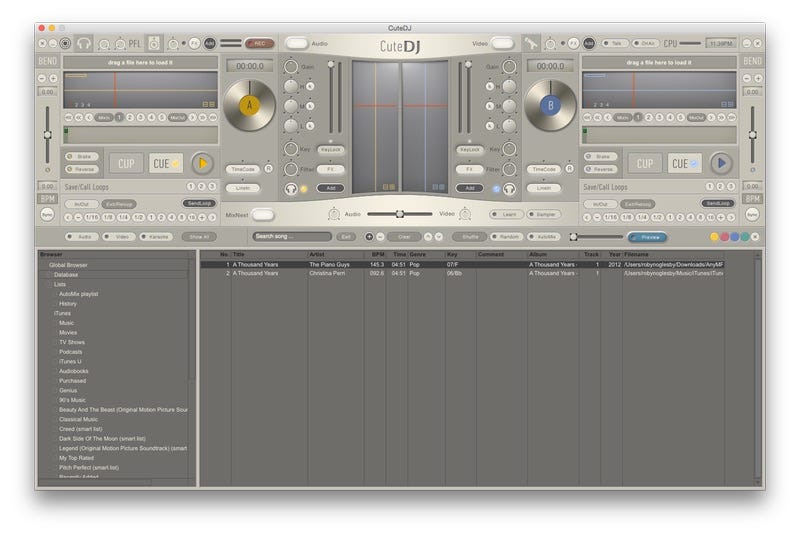The width and height of the screenshot is (800, 537).
Task: Open the Database item in browser tree
Action: coord(66,274)
